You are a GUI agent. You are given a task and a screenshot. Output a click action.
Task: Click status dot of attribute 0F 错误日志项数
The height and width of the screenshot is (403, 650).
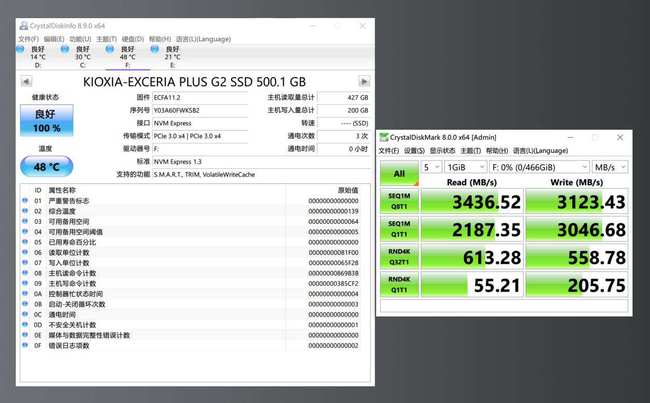pyautogui.click(x=25, y=345)
